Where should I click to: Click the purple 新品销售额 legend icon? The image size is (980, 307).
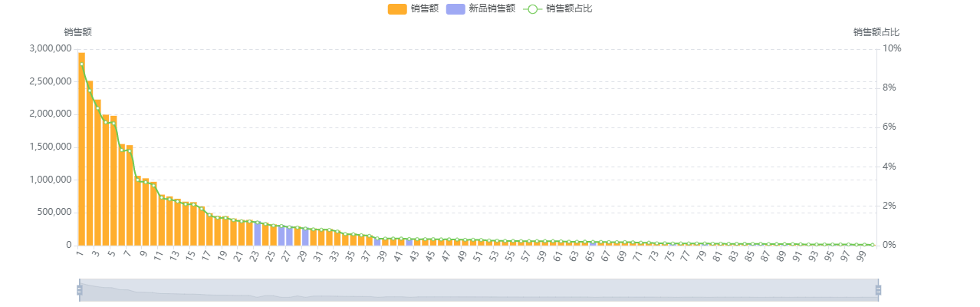click(x=455, y=8)
